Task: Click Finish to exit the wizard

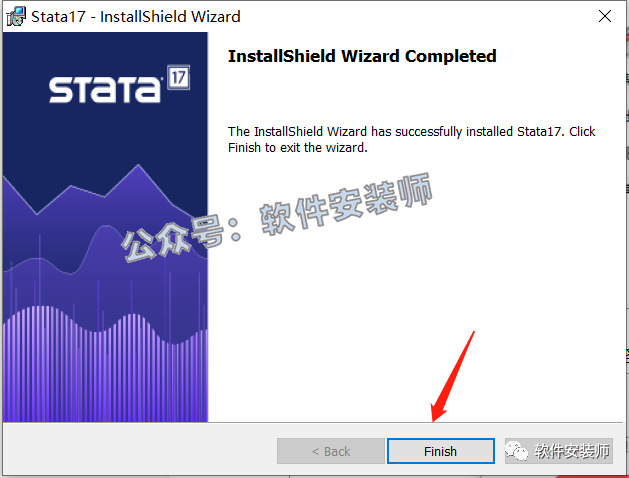Action: (440, 451)
